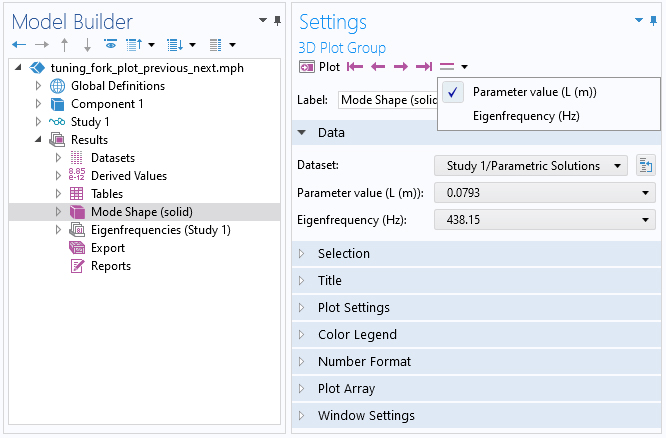The width and height of the screenshot is (666, 438).
Task: Move node down with down arrow
Action: tap(87, 45)
